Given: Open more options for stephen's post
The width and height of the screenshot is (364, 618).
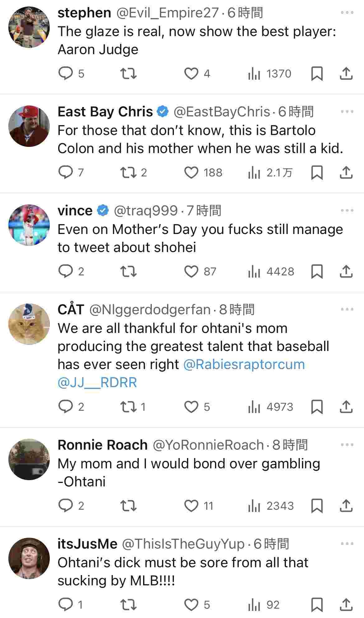Looking at the screenshot, I should pos(347,13).
